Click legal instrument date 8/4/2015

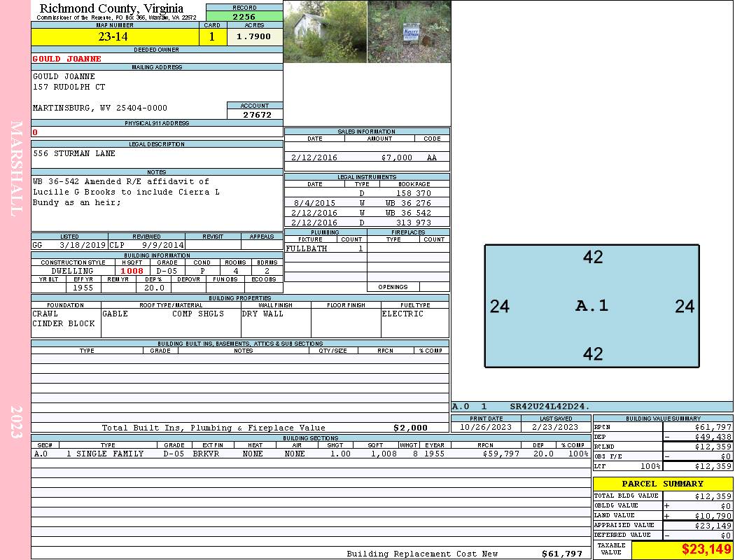pyautogui.click(x=314, y=203)
